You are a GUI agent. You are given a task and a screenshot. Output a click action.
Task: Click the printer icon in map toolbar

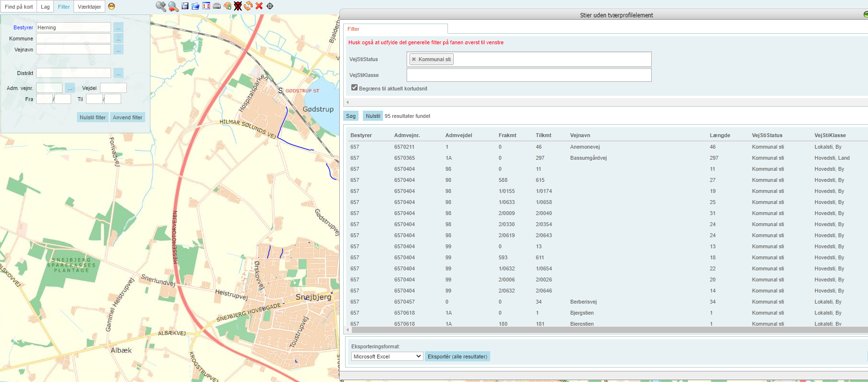pyautogui.click(x=217, y=6)
